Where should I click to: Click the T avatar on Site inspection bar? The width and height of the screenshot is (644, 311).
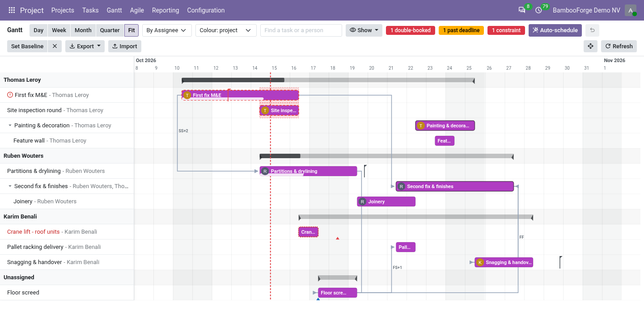coord(265,110)
